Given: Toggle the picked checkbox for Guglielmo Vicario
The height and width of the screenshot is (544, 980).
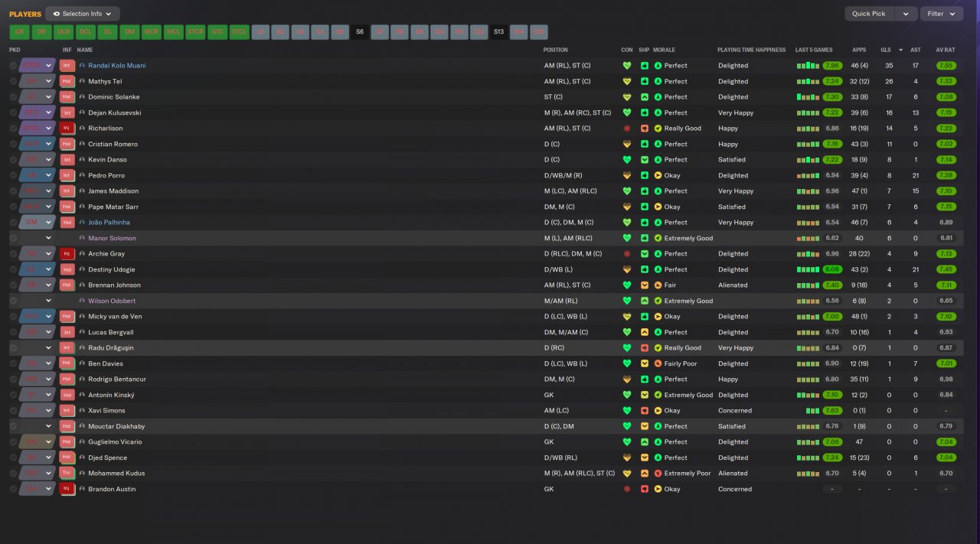Looking at the screenshot, I should (x=13, y=442).
